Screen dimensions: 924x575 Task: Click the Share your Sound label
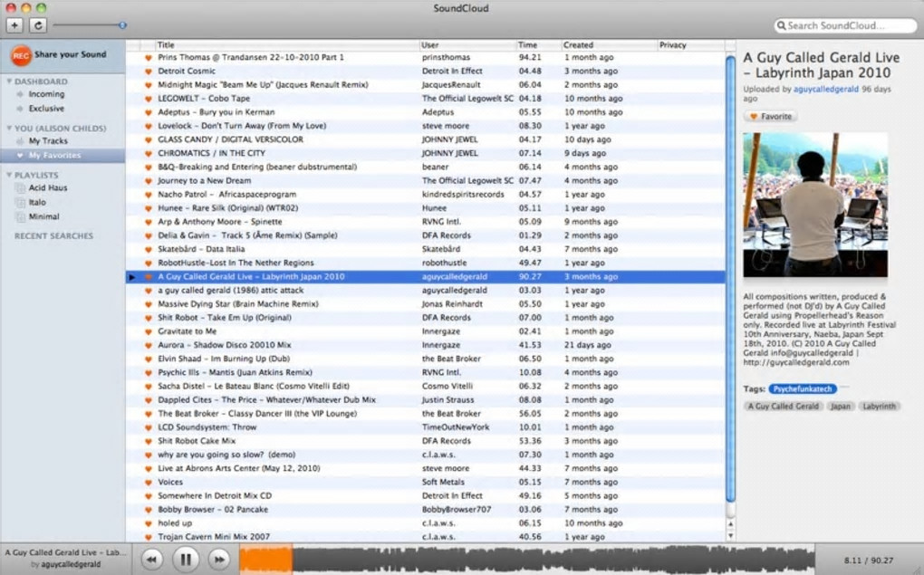[70, 55]
